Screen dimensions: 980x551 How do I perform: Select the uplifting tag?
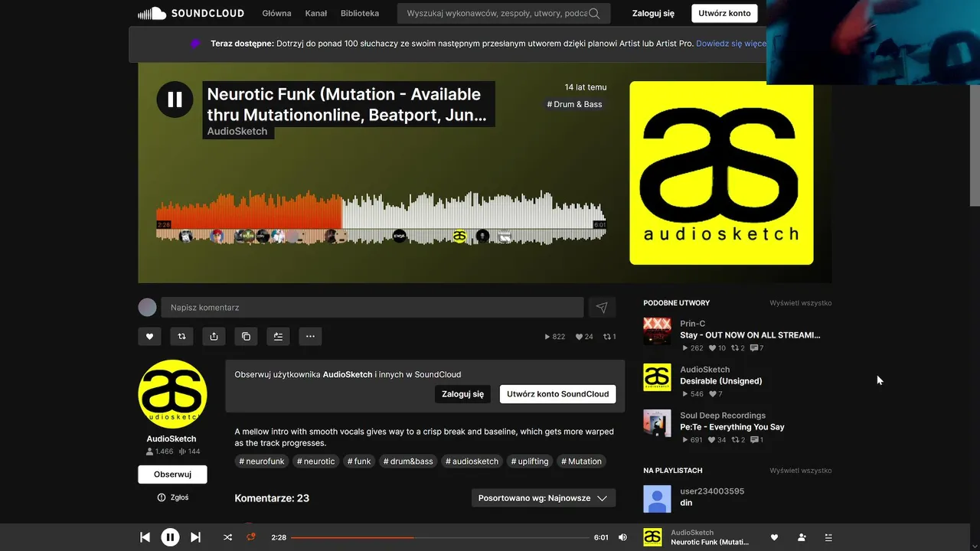click(x=530, y=461)
